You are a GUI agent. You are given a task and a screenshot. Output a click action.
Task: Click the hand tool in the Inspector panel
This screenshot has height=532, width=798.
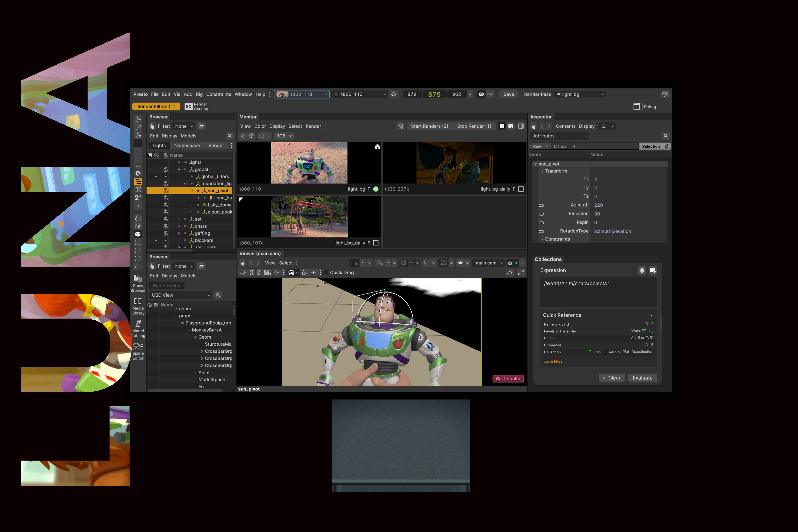[533, 126]
